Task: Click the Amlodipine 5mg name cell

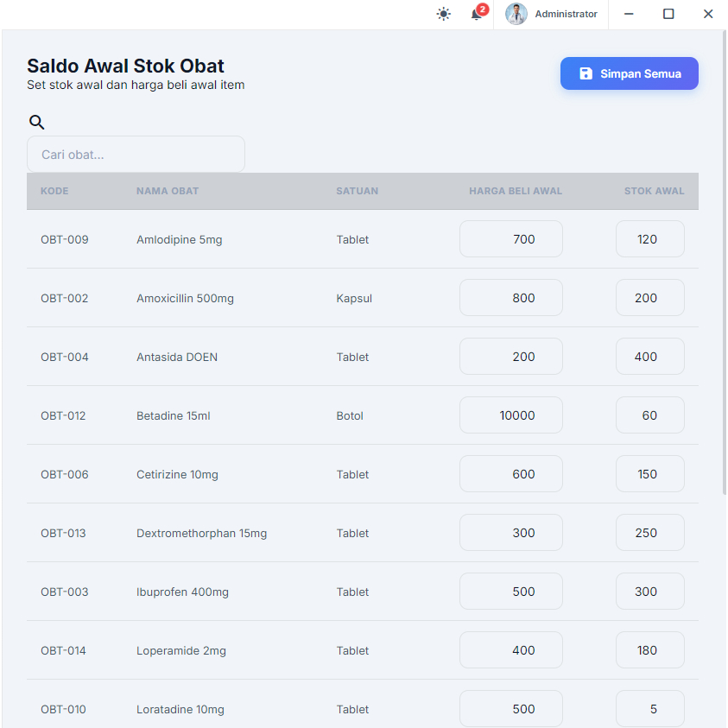Action: [x=180, y=239]
